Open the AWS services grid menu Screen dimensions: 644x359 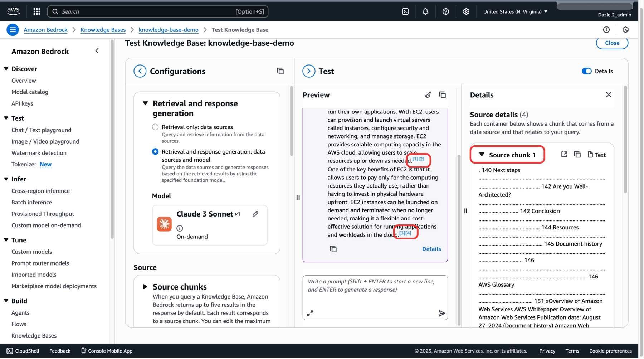click(36, 11)
